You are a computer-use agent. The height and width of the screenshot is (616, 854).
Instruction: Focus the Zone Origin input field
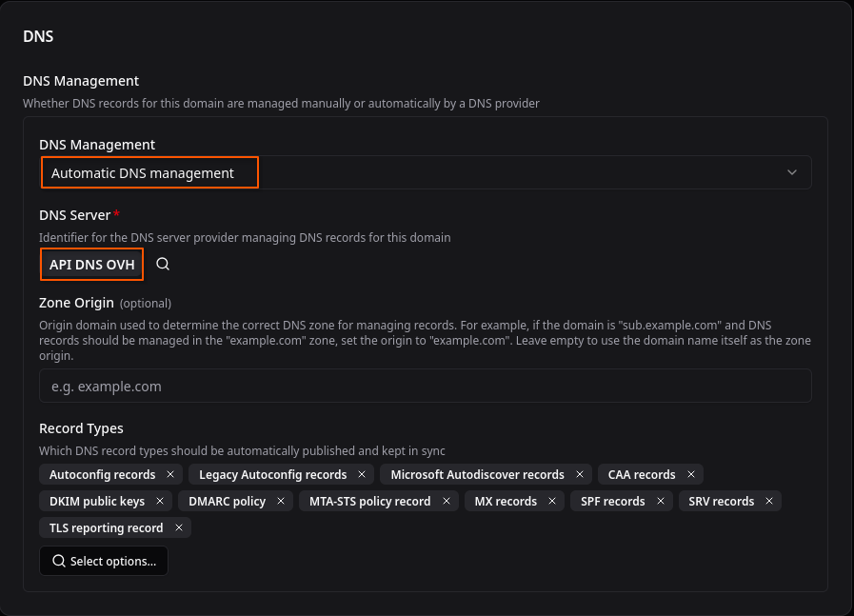coord(425,387)
